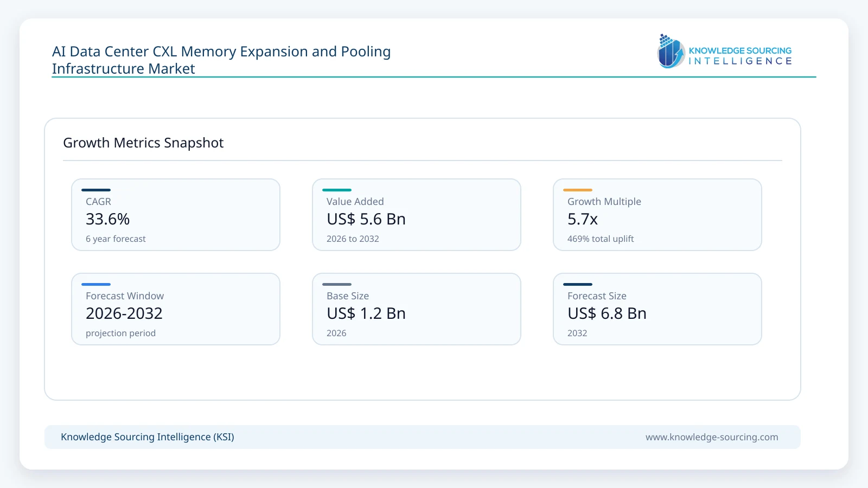
Task: Click the 2032 caption under Forecast Size
Action: pyautogui.click(x=577, y=333)
